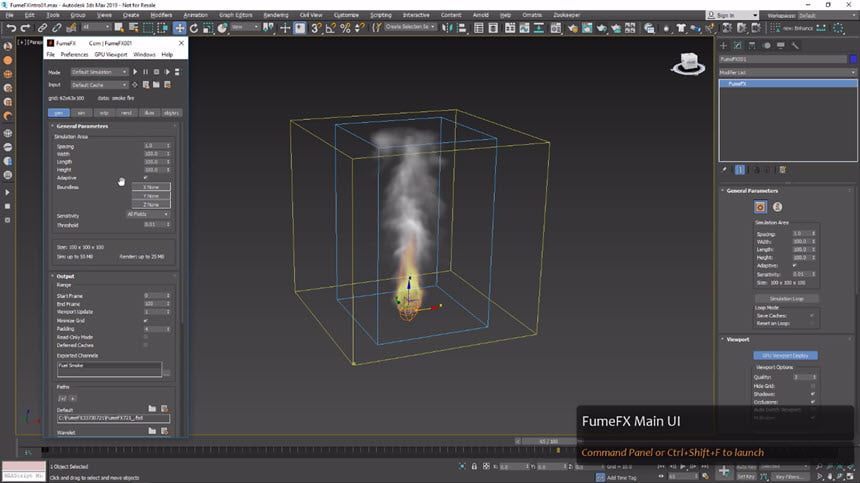
Task: Open the Sign In dropdown
Action: click(732, 15)
